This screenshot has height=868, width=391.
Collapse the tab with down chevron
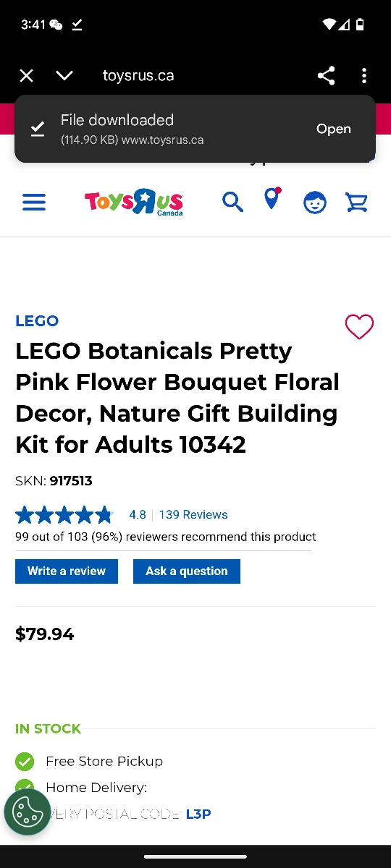click(64, 75)
